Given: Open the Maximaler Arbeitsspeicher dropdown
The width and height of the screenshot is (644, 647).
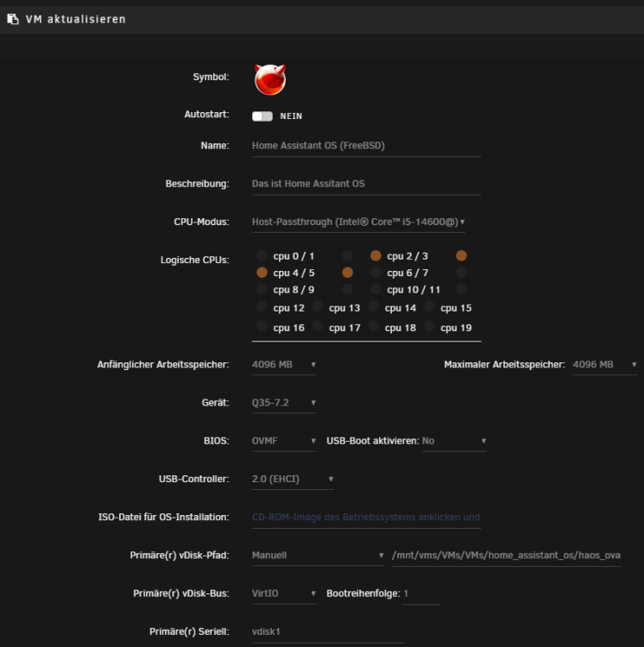Looking at the screenshot, I should (605, 365).
